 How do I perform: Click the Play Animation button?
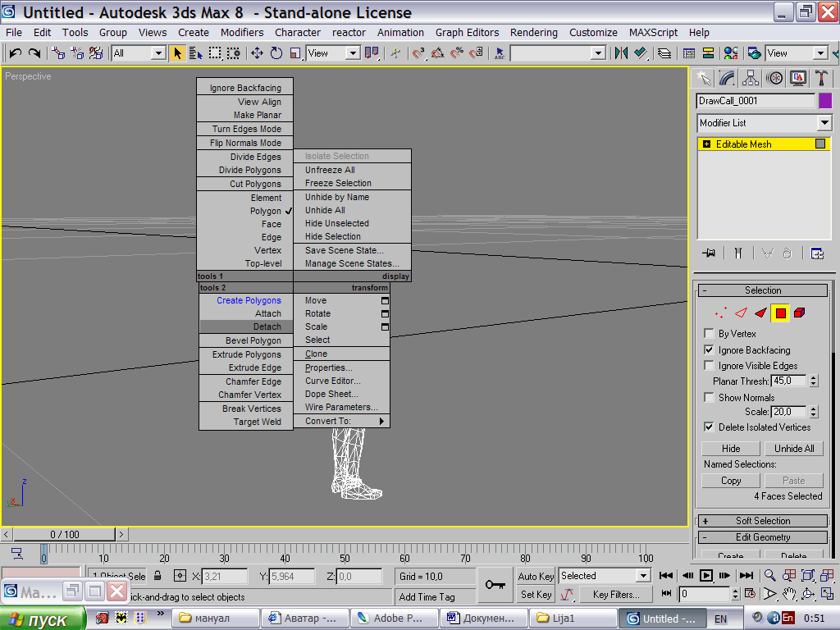point(706,575)
